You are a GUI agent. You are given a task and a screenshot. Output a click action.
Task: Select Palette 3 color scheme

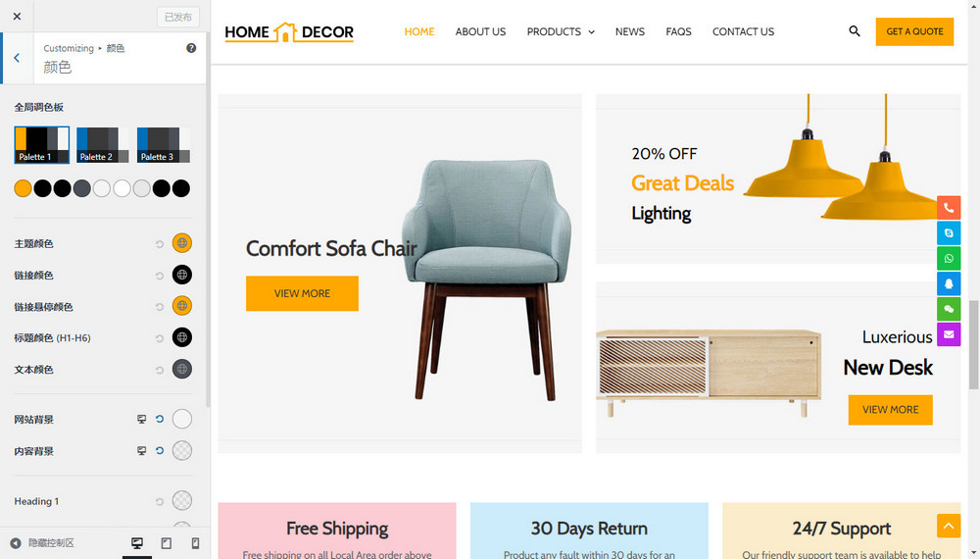pos(163,145)
